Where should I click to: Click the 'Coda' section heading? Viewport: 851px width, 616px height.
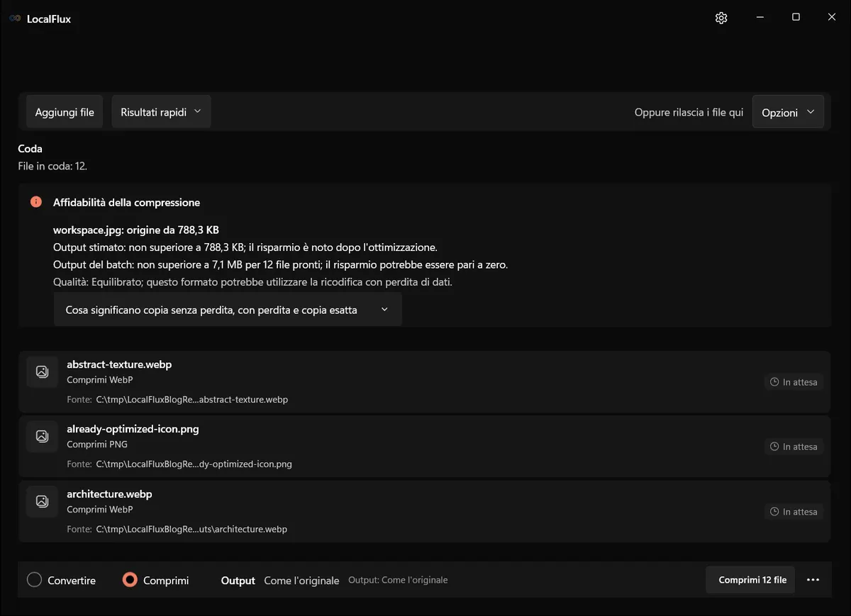pyautogui.click(x=30, y=149)
